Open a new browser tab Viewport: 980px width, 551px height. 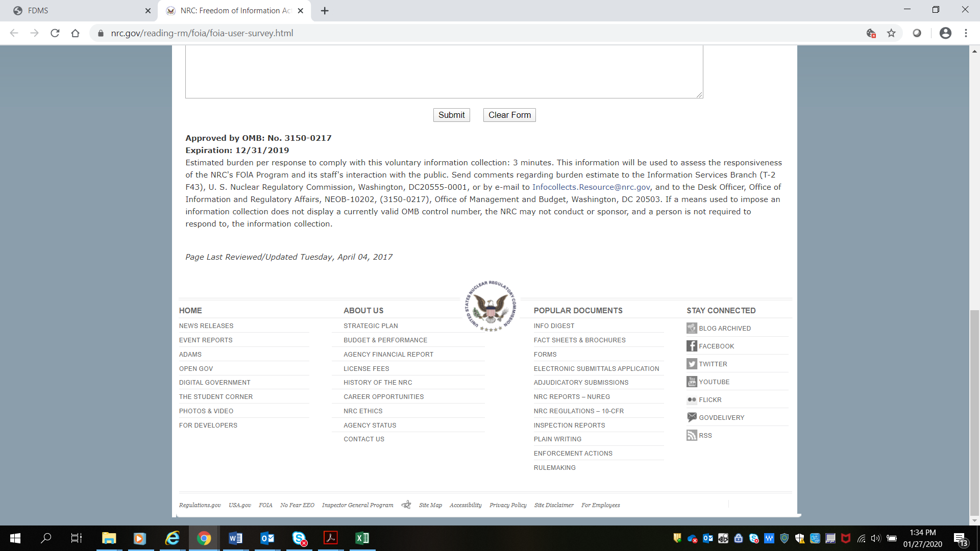tap(325, 11)
